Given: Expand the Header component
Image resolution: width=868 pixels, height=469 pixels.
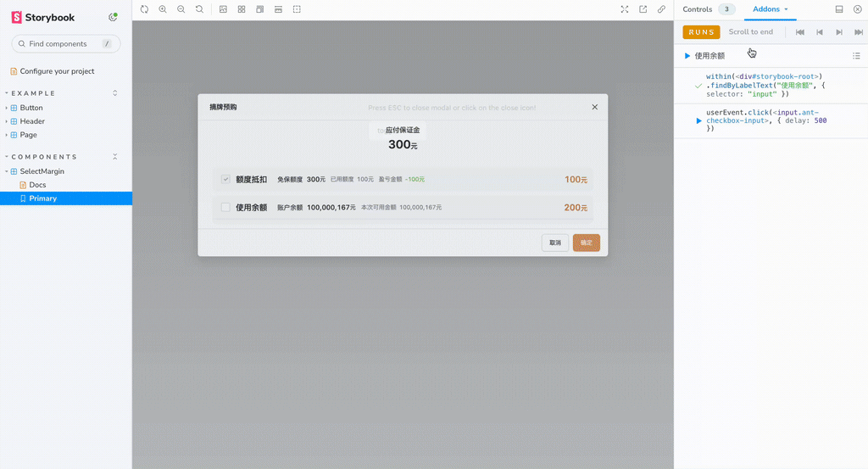Looking at the screenshot, I should (x=32, y=121).
